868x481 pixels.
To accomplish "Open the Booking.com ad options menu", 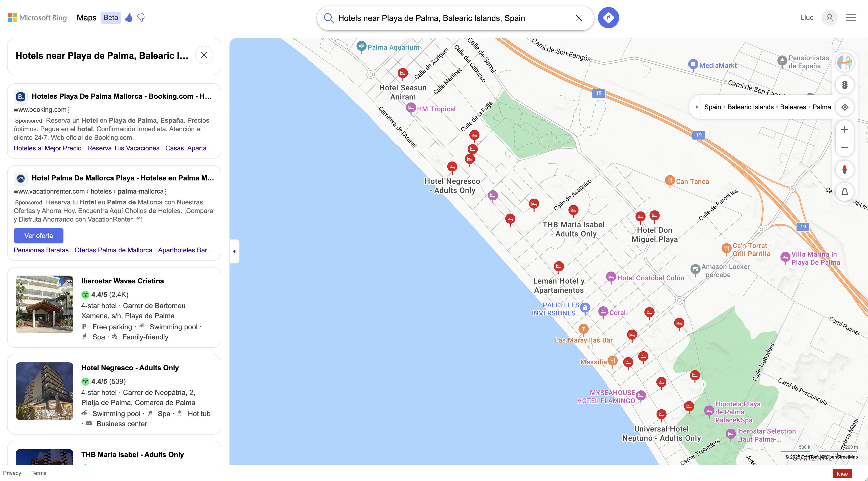I will pyautogui.click(x=69, y=110).
